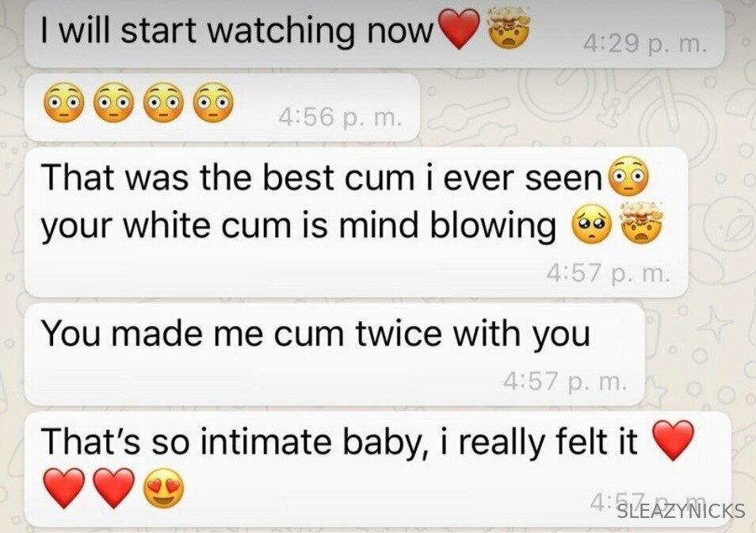The height and width of the screenshot is (533, 756).
Task: Tap the red heart after "watching now"
Action: tap(460, 29)
